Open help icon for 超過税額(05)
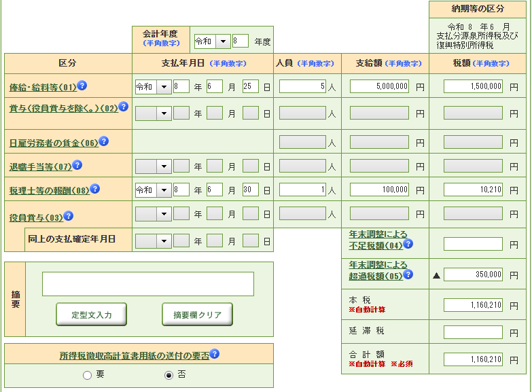The height and width of the screenshot is (392, 532). 408,274
